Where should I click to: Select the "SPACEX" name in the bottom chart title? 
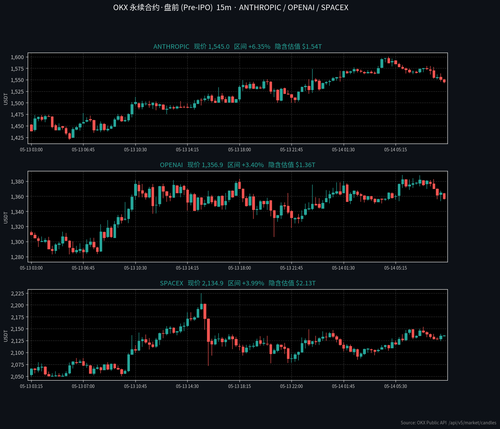(x=171, y=283)
